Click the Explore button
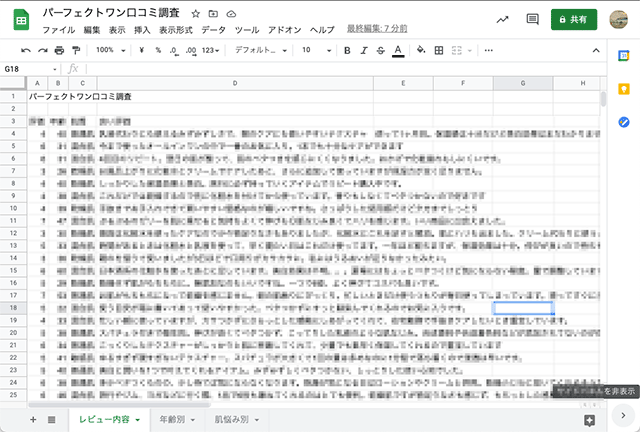The height and width of the screenshot is (432, 640). 589,420
